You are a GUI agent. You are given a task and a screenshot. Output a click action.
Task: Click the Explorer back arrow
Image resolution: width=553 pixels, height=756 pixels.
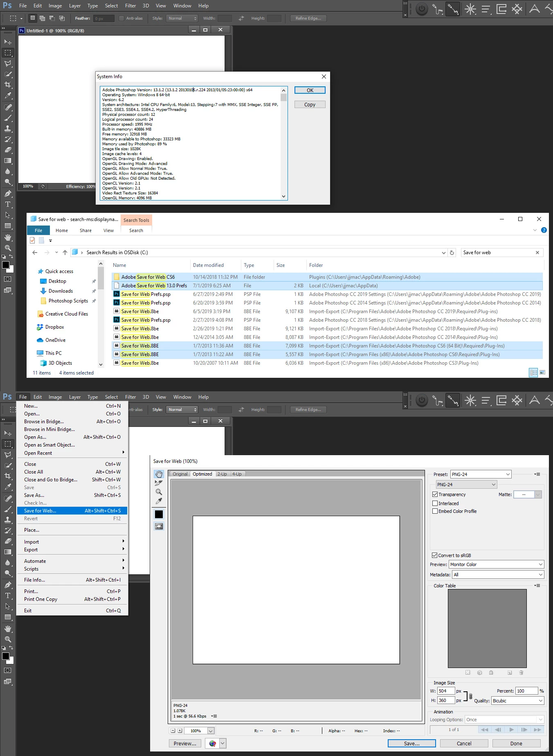pyautogui.click(x=35, y=253)
